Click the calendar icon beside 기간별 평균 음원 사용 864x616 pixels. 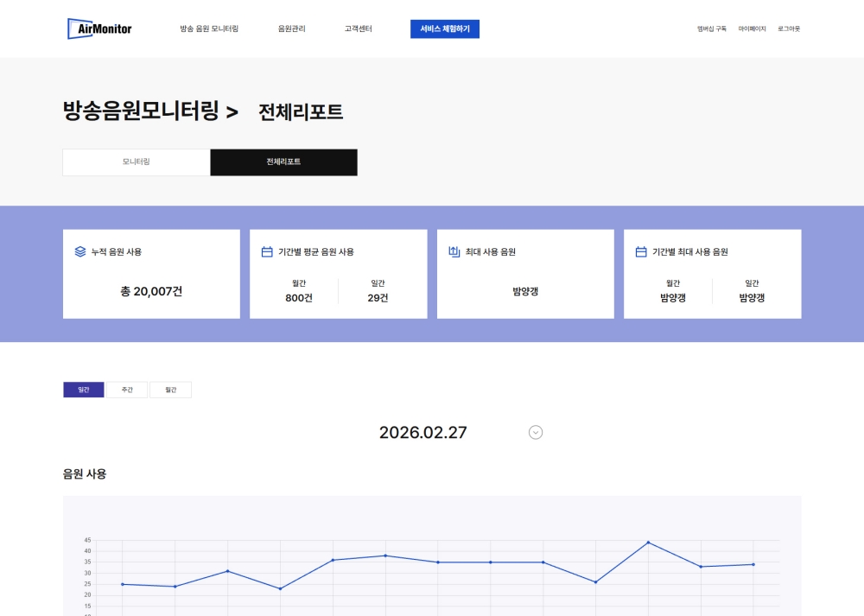coord(267,252)
